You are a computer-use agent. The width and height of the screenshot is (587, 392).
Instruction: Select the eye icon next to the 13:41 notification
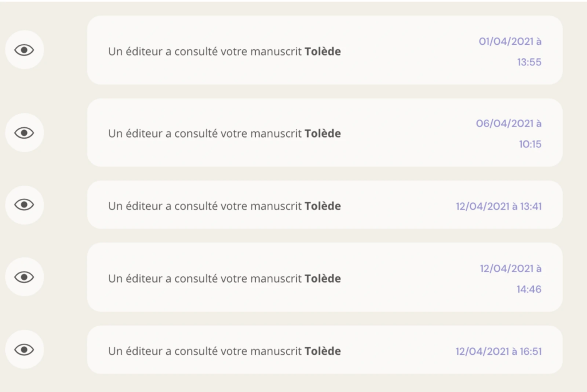[24, 205]
